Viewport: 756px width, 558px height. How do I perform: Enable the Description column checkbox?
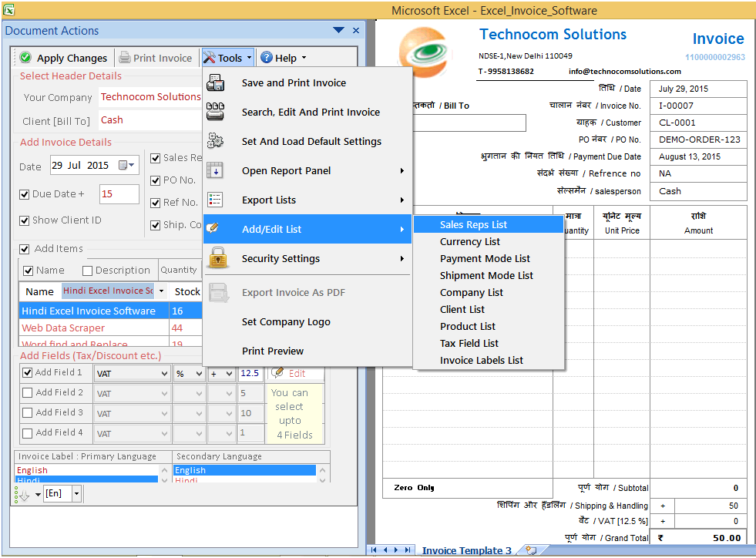point(87,271)
